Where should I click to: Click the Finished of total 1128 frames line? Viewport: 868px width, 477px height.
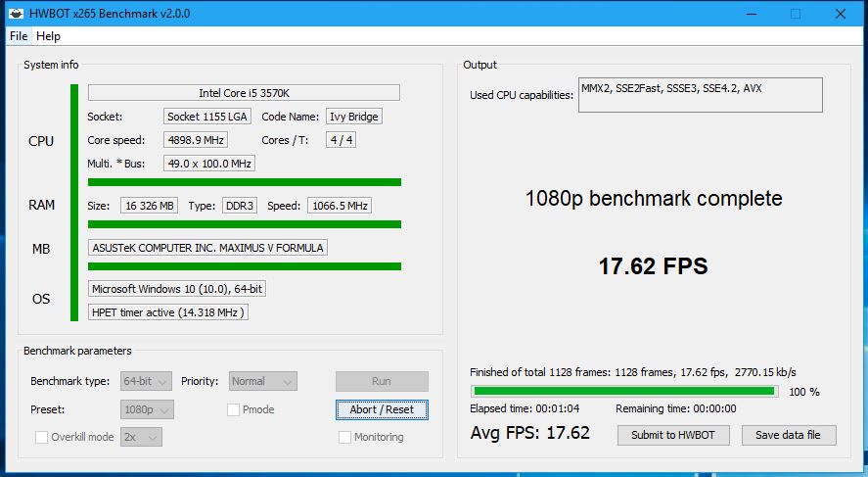633,372
